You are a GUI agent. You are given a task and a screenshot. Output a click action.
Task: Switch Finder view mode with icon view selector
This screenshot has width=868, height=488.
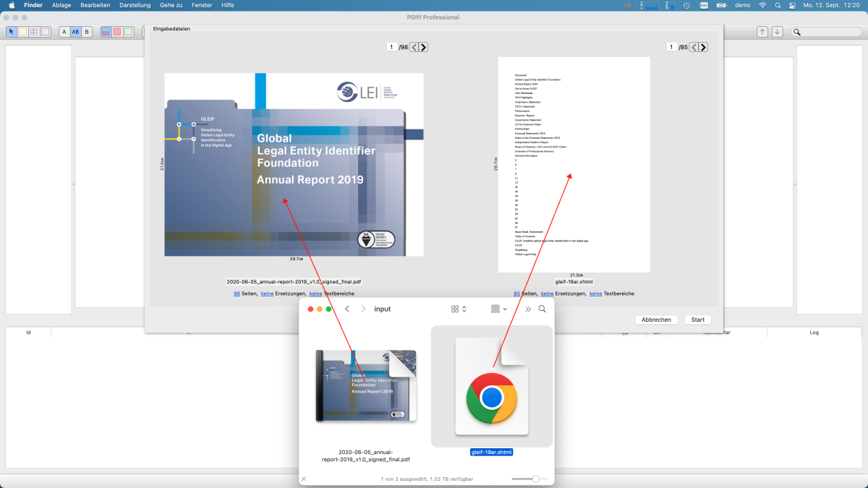(459, 309)
